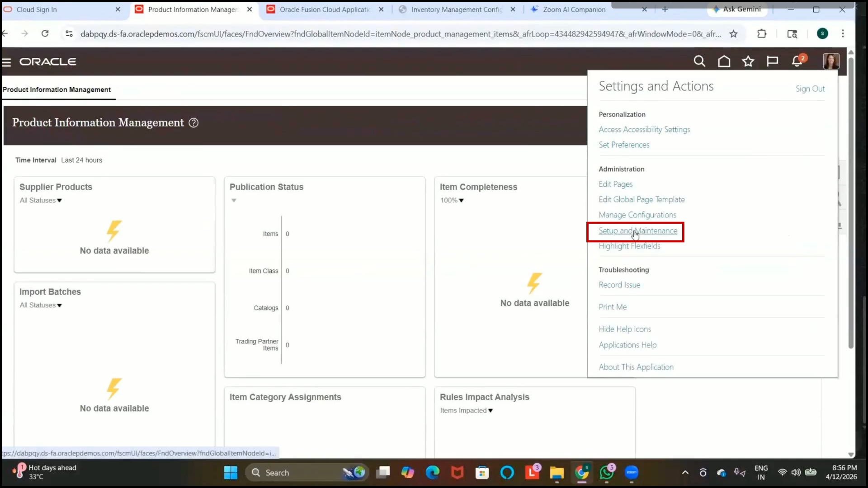Go to Oracle home icon
The image size is (868, 488).
click(x=724, y=61)
